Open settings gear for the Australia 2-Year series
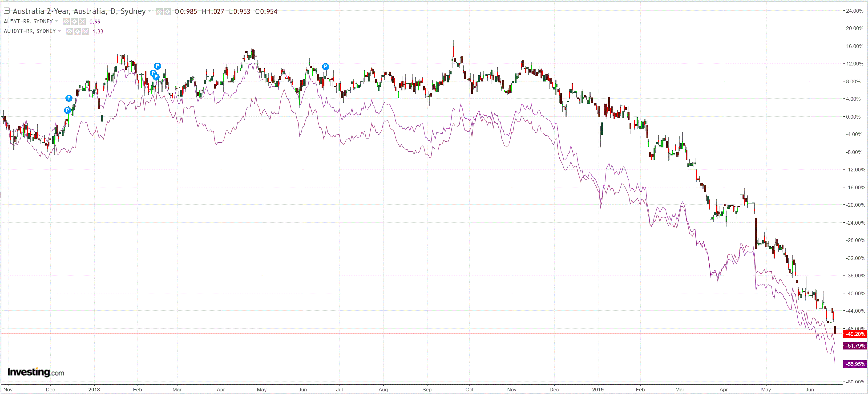 (x=167, y=12)
